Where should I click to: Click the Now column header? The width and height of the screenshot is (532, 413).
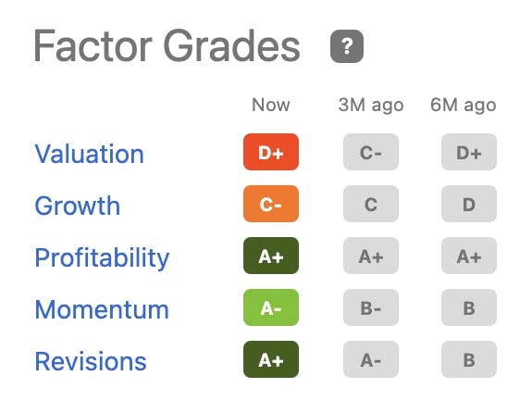271,105
